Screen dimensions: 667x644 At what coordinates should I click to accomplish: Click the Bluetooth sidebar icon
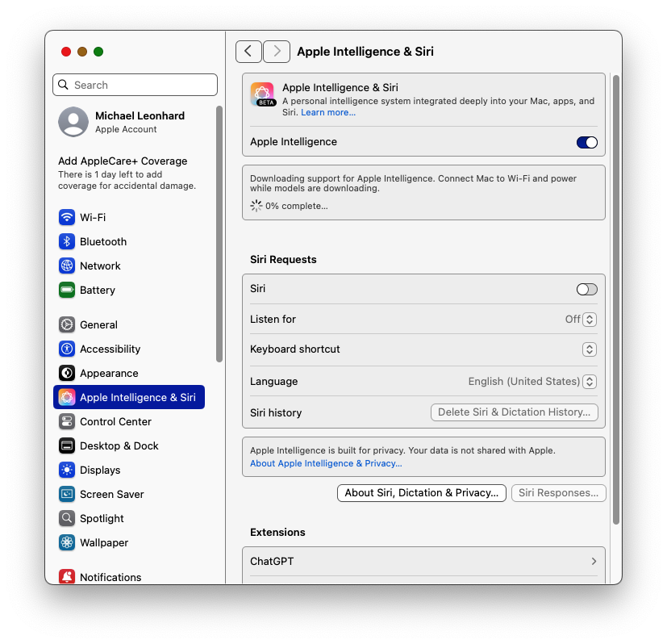tap(67, 241)
